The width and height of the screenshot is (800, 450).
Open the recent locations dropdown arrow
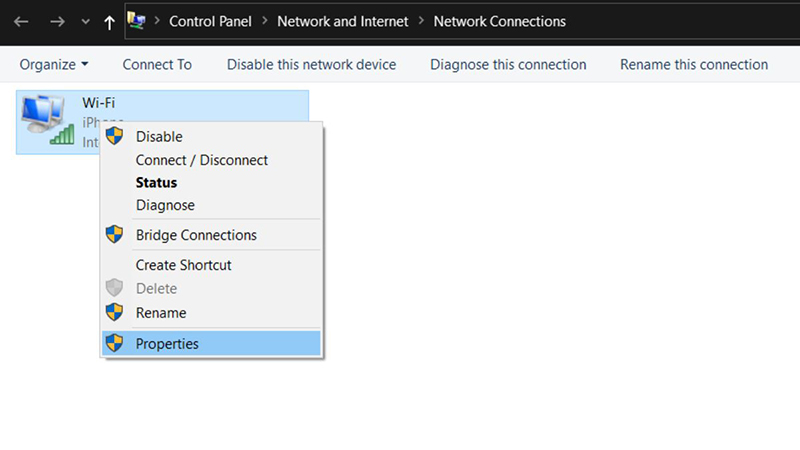[84, 22]
